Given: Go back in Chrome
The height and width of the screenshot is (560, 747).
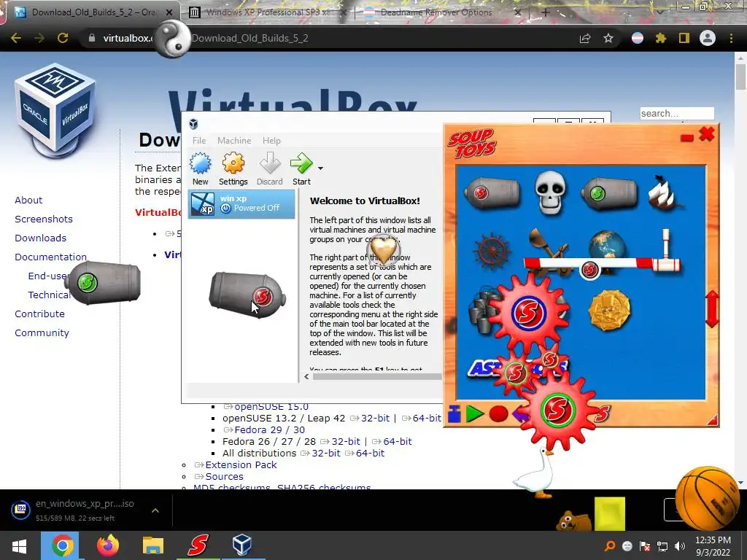Looking at the screenshot, I should 16,38.
